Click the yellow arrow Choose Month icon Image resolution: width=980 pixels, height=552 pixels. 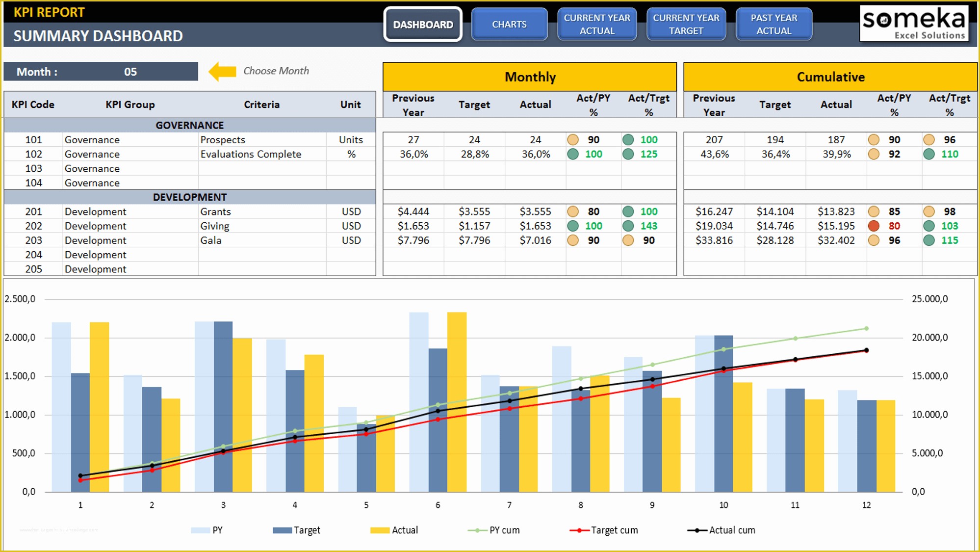(x=215, y=70)
